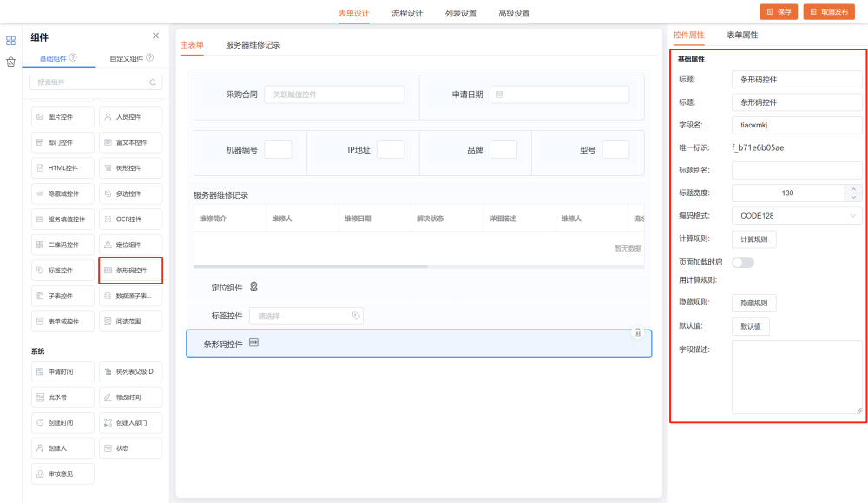Open the 编码格式 CODE128 dropdown

pos(796,215)
